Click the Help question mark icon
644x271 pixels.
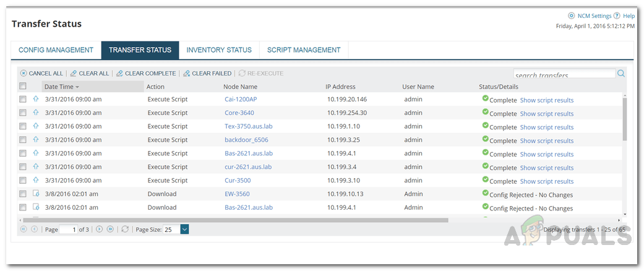[x=617, y=16]
